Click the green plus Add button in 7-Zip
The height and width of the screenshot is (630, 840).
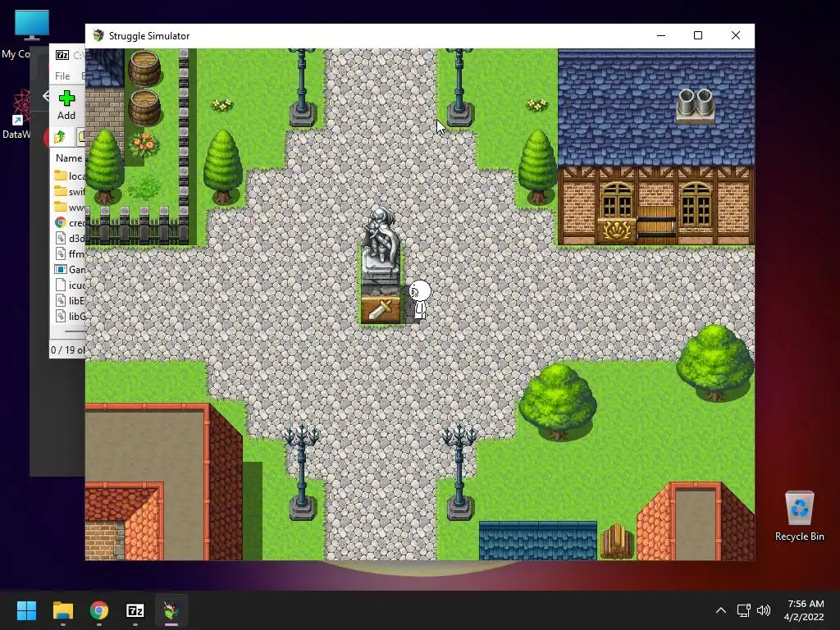[66, 106]
